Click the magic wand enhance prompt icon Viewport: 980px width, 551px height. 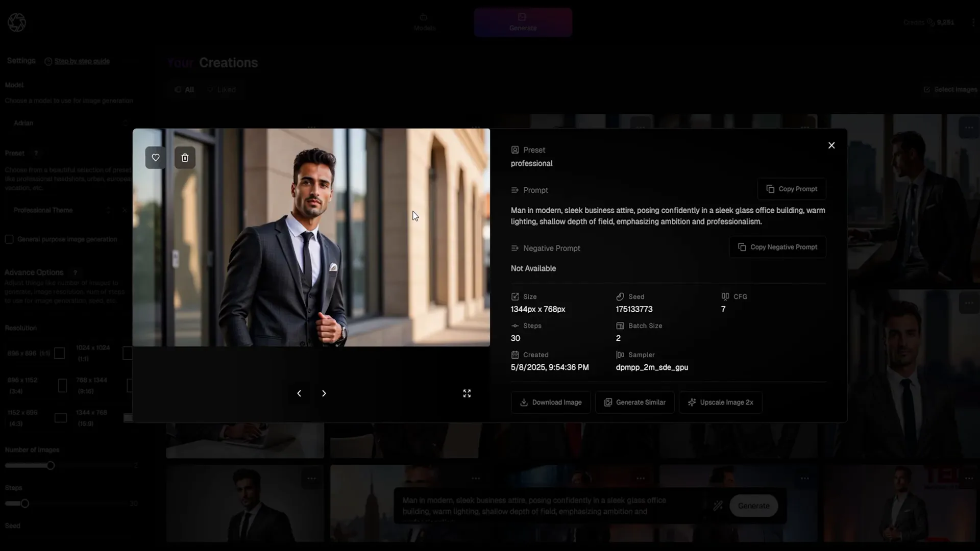tap(718, 506)
